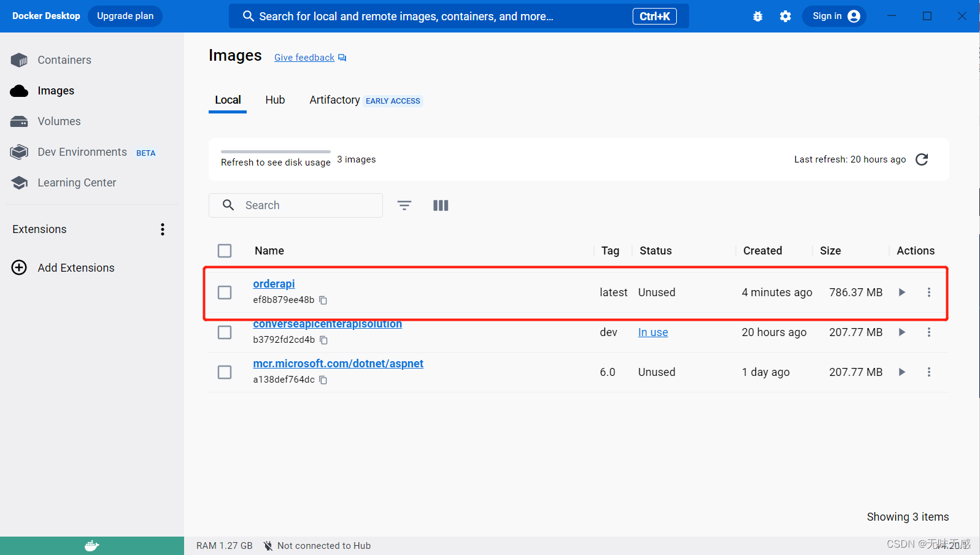Image resolution: width=980 pixels, height=555 pixels.
Task: Click the 'dev' tag cell
Action: tap(609, 332)
